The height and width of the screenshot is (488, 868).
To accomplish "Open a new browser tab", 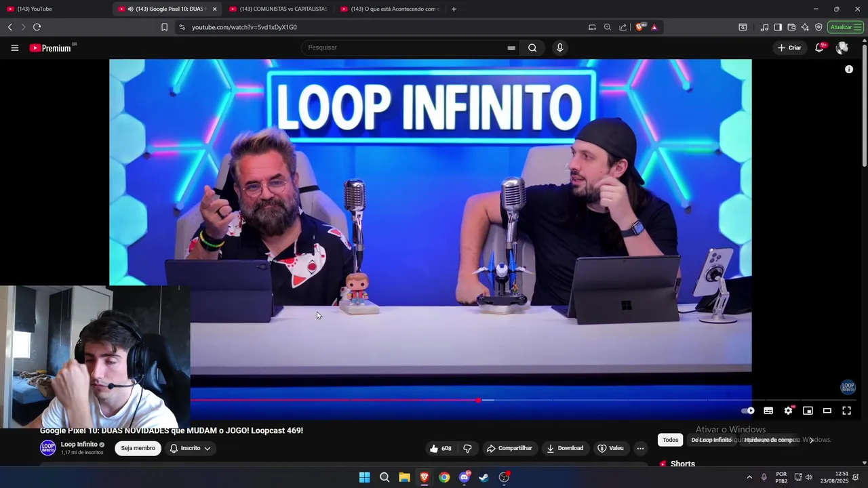I will (x=454, y=9).
